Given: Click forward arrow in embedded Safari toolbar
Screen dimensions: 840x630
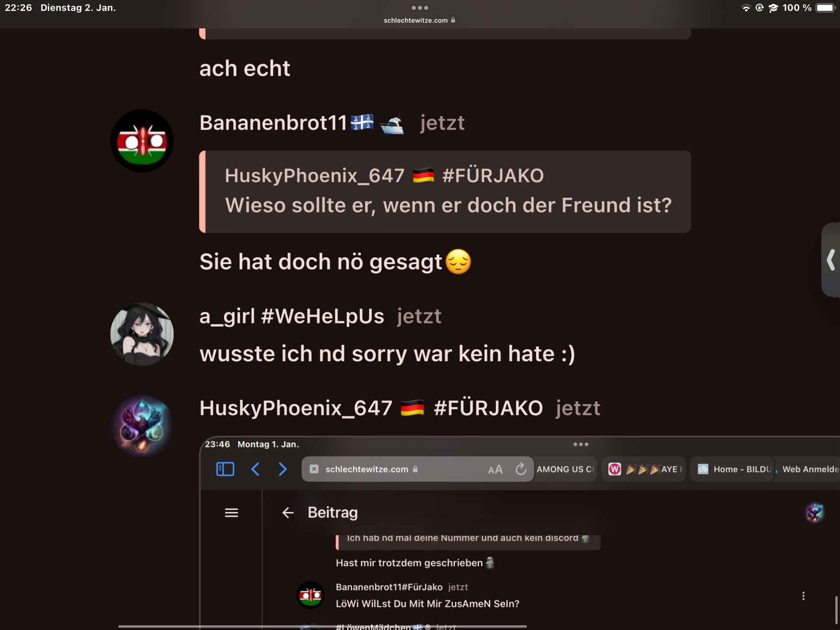Looking at the screenshot, I should [283, 469].
